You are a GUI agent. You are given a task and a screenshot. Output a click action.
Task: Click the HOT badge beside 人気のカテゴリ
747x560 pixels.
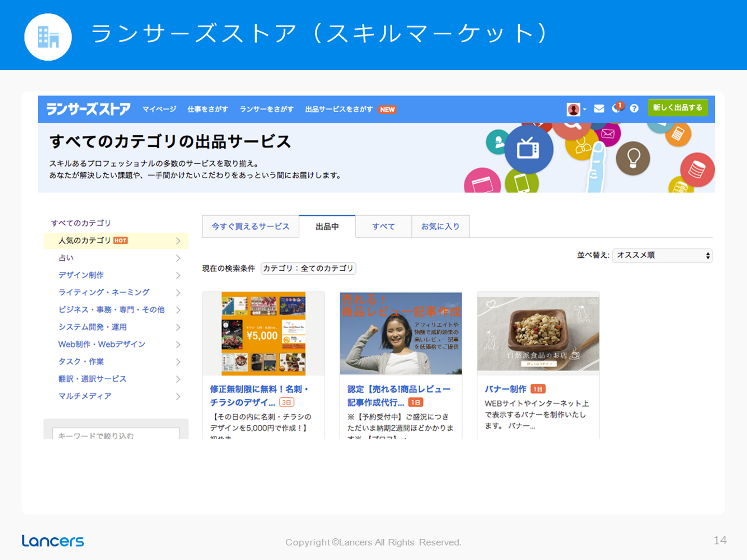point(121,241)
